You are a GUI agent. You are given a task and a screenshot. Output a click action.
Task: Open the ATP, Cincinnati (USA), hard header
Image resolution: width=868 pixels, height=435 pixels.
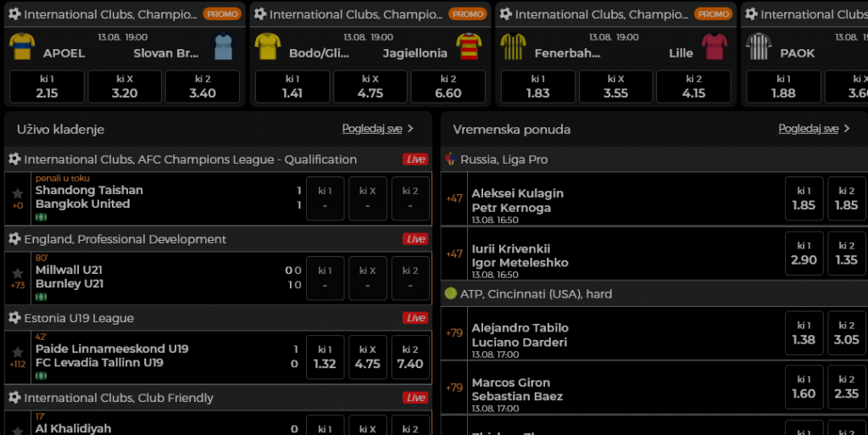536,293
